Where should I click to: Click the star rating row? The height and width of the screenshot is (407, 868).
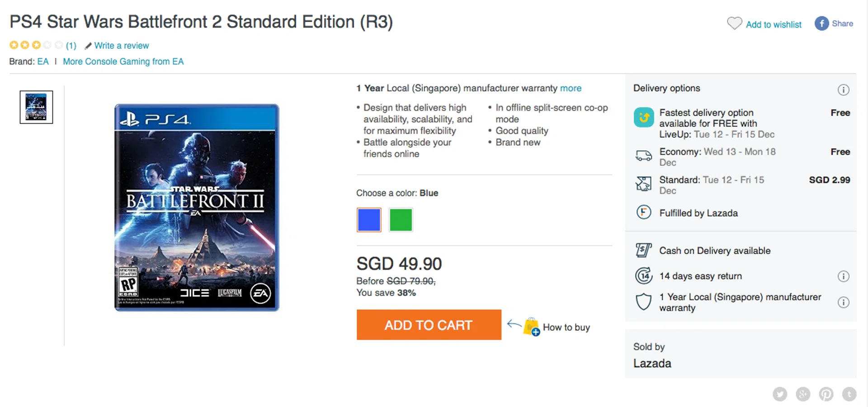pos(36,45)
